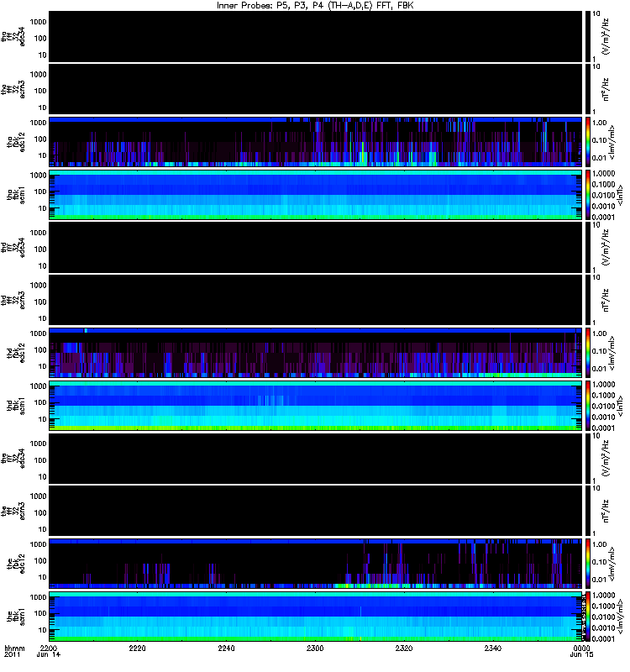The height and width of the screenshot is (672, 630).
Task: Click the 'Jun 14' date label
Action: click(49, 654)
